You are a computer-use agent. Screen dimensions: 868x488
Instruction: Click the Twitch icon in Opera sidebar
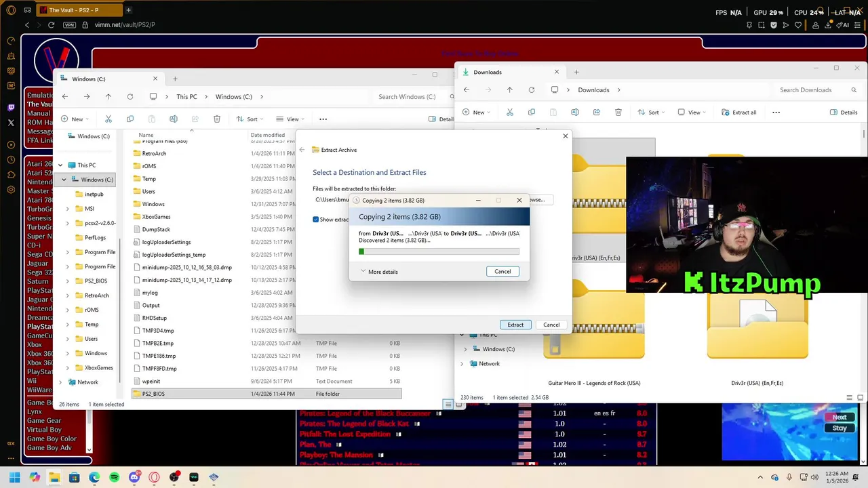pyautogui.click(x=11, y=108)
